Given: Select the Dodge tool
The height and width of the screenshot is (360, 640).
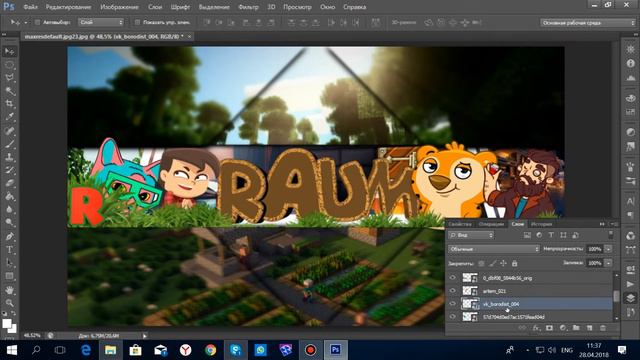Looking at the screenshot, I should coord(9,222).
